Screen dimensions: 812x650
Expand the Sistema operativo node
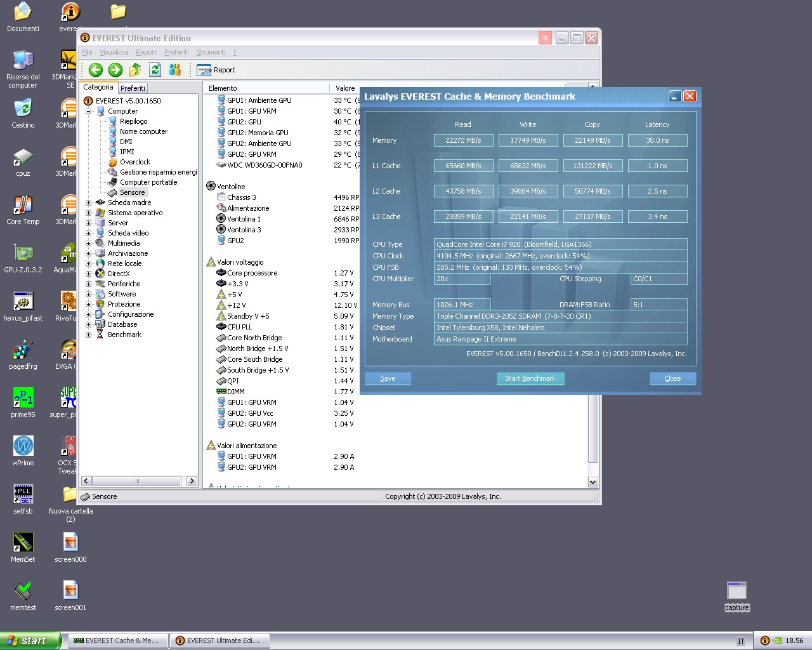click(89, 213)
